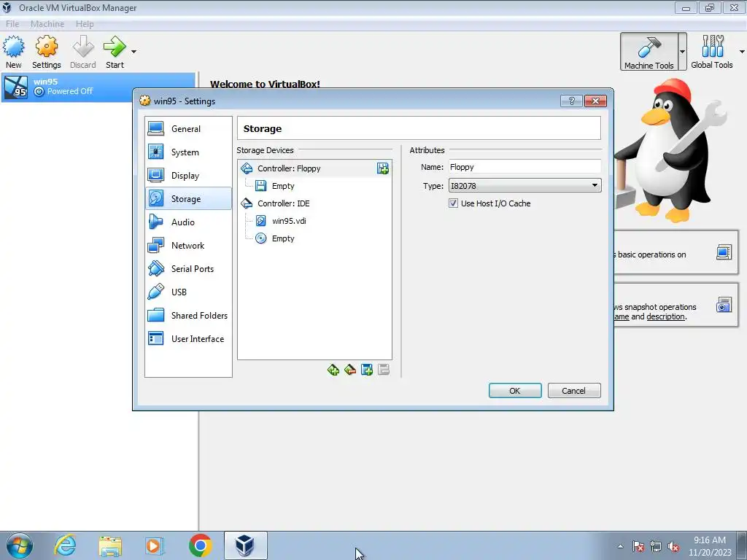Select Global Tools button
The image size is (747, 560).
712,52
